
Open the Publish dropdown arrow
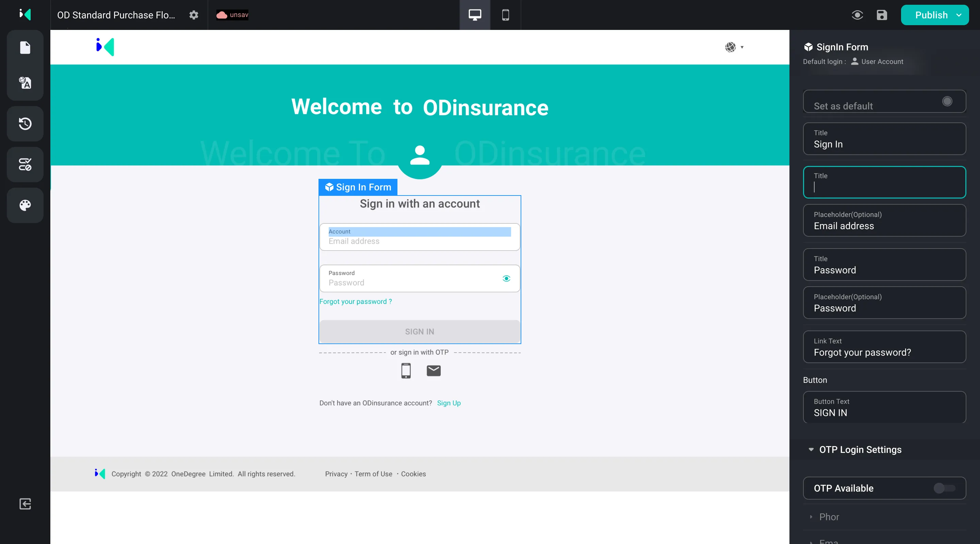click(x=959, y=15)
